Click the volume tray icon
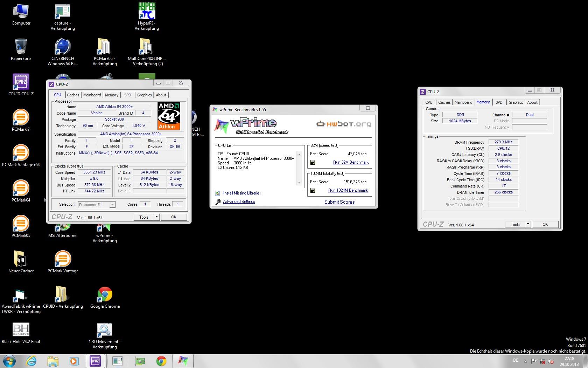This screenshot has height=368, width=588. [551, 361]
